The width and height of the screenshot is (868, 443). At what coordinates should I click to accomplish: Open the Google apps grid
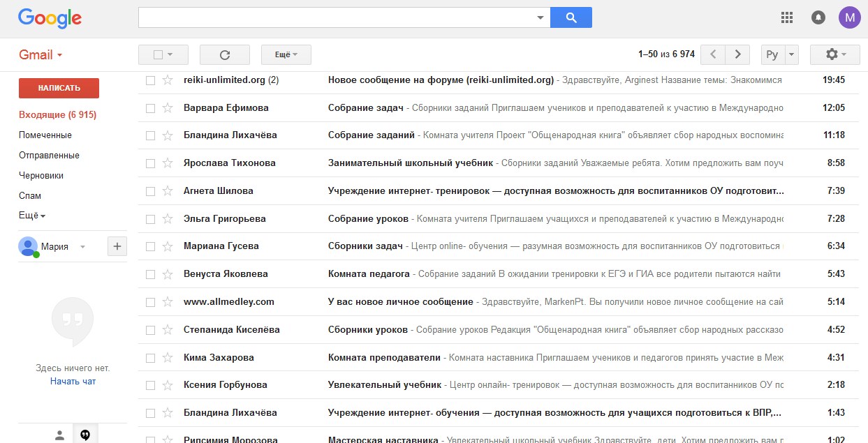(787, 17)
